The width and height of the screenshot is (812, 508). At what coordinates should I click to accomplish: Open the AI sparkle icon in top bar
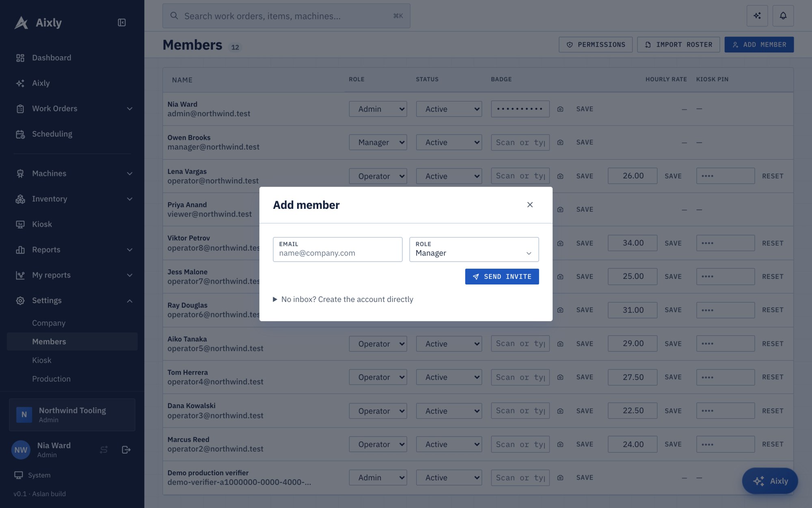(x=757, y=16)
